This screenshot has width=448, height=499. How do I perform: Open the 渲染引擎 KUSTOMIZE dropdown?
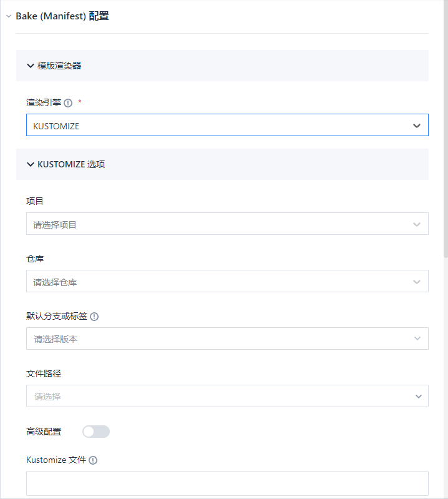[227, 125]
